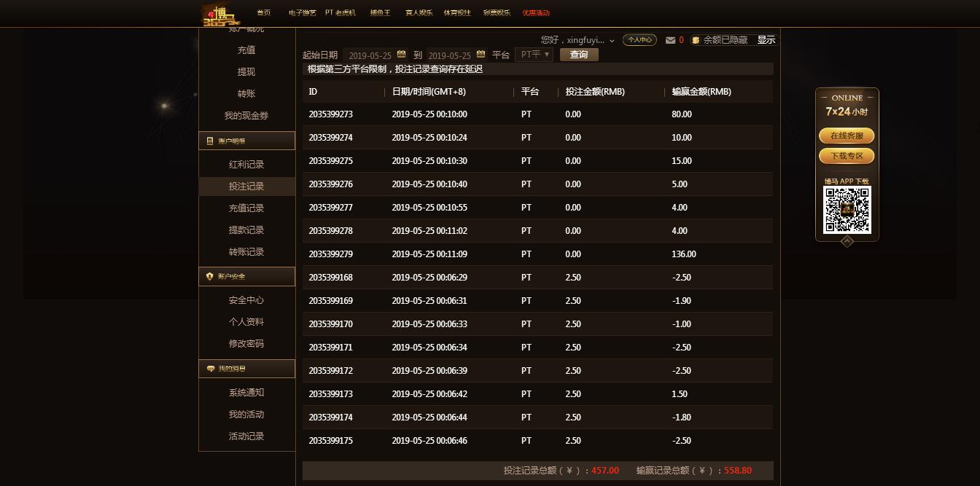Scan the 博马 APP download QR code
The image size is (980, 486).
tap(847, 210)
